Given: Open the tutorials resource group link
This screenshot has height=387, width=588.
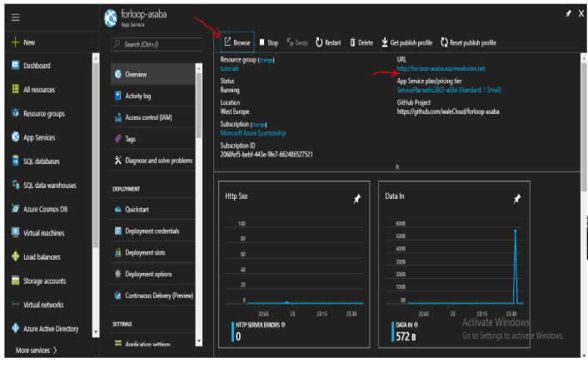Looking at the screenshot, I should 230,68.
